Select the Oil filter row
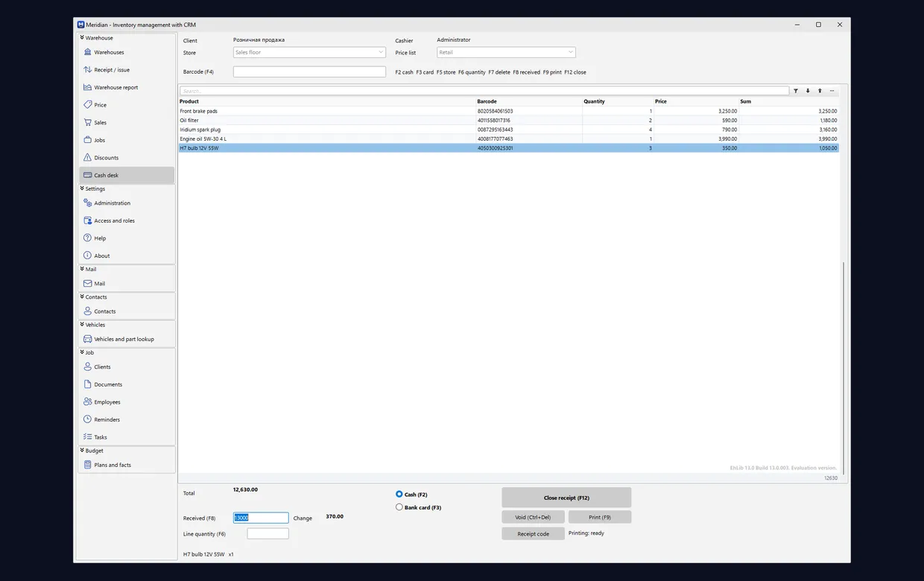Screen dimensions: 924x581 click(509, 120)
